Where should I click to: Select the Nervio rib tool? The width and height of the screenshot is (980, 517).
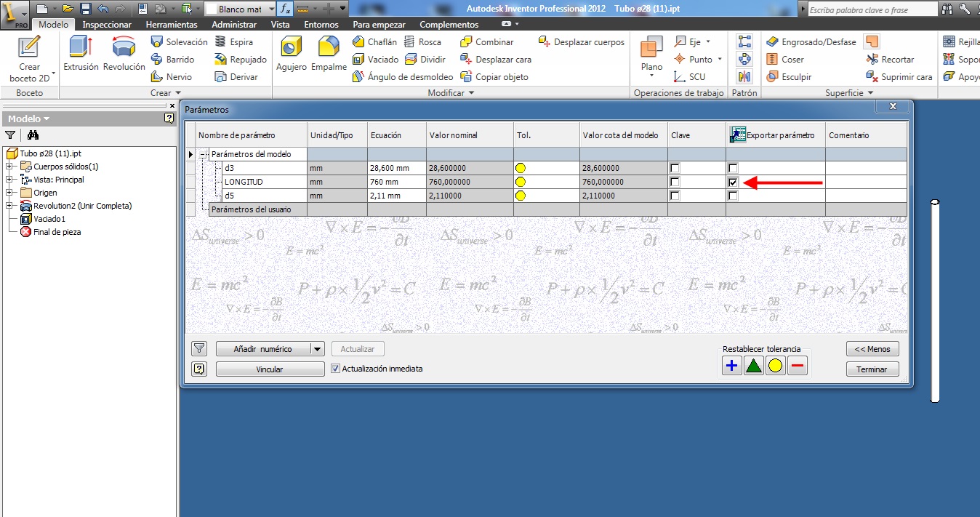[171, 77]
